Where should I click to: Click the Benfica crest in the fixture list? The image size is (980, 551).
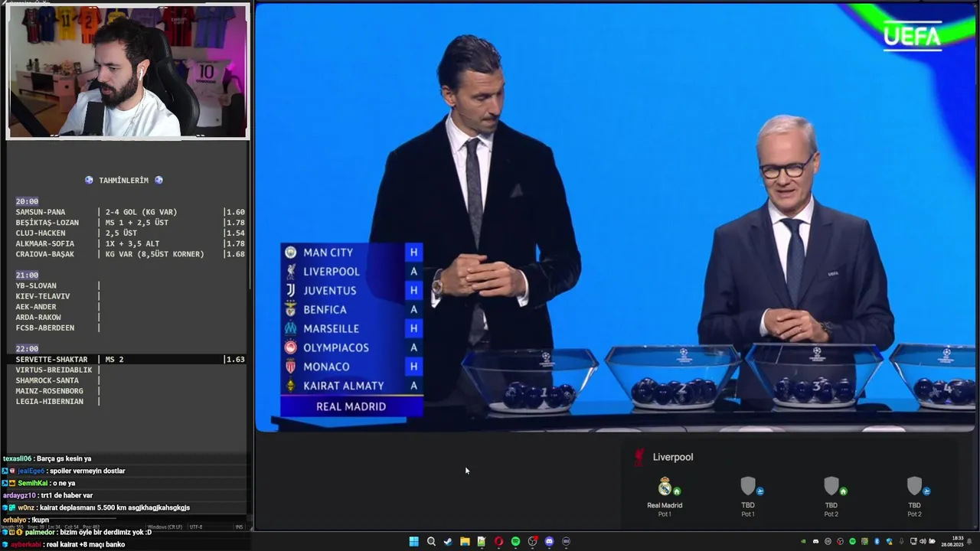pos(290,310)
